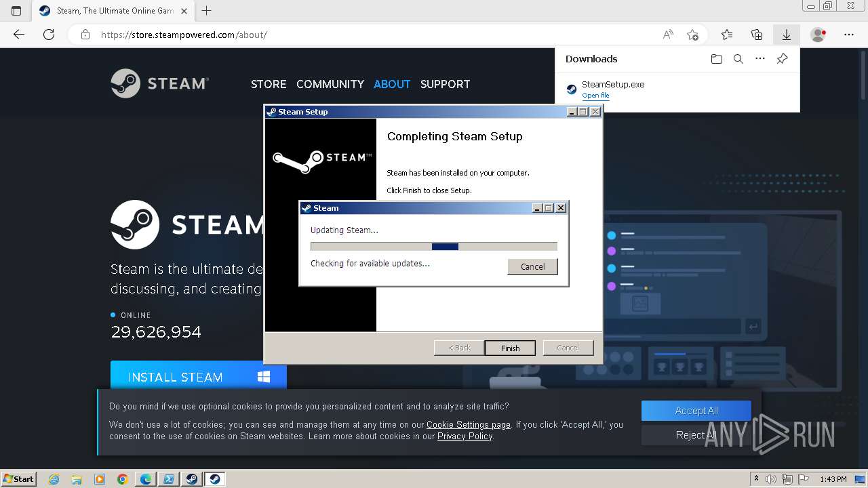Viewport: 868px width, 488px height.
Task: Launch Internet Explorer from taskbar
Action: (54, 479)
